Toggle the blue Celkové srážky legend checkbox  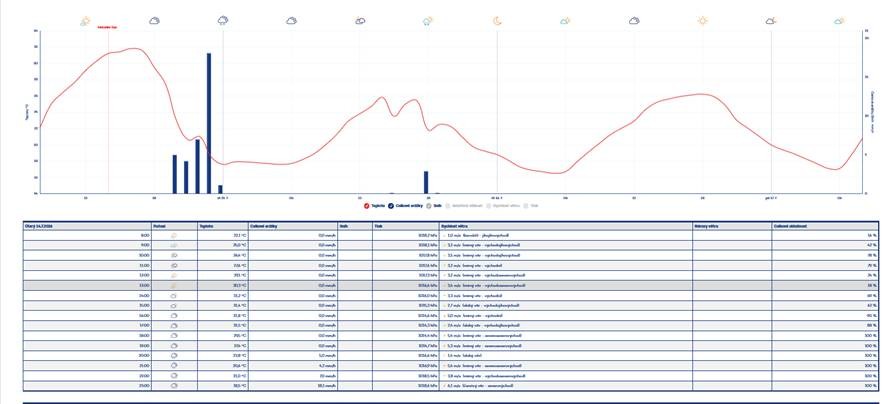[391, 206]
